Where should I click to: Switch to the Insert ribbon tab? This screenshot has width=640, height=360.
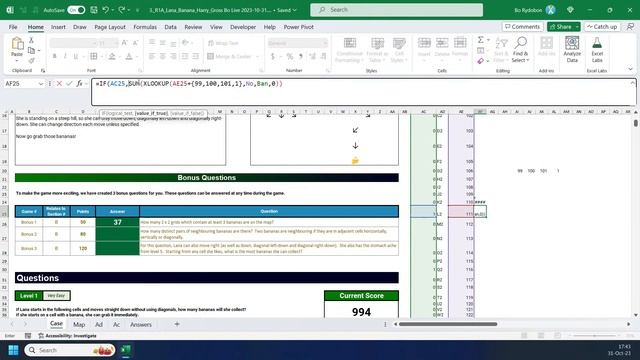pos(58,27)
